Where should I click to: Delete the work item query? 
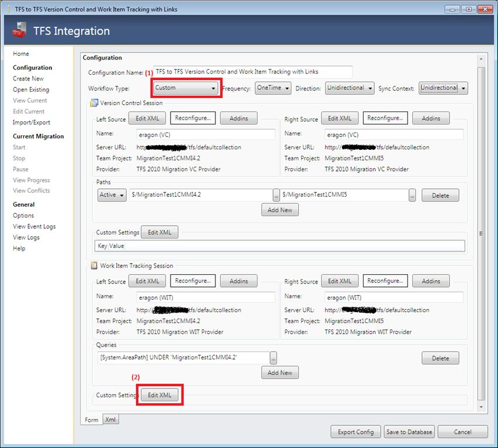point(440,358)
